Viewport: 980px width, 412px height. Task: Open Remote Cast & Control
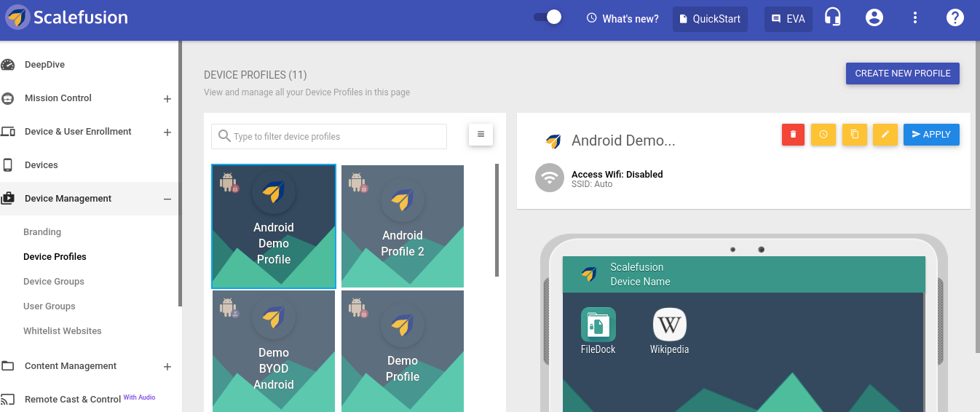coord(73,400)
